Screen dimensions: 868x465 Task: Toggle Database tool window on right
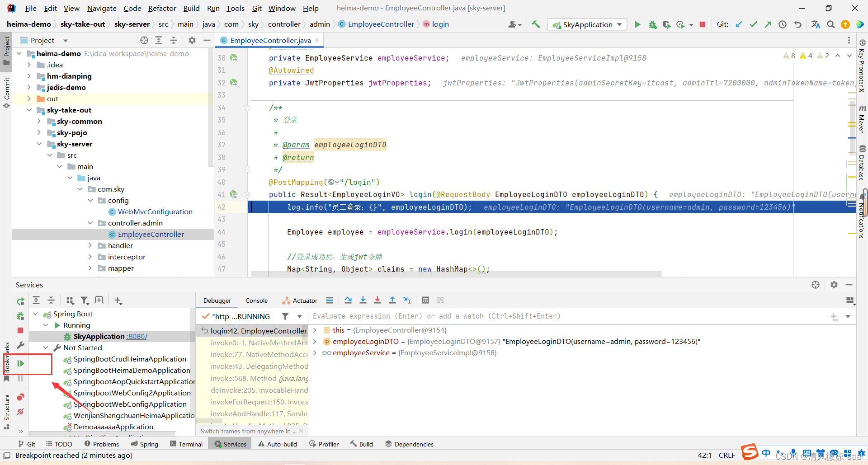pos(862,163)
